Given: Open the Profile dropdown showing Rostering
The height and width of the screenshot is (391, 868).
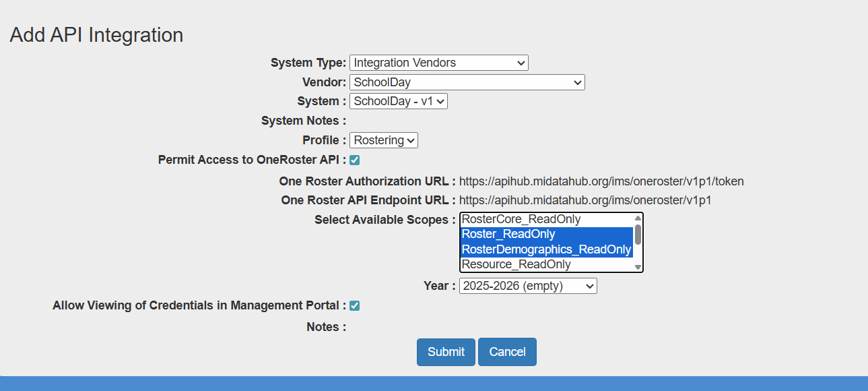Looking at the screenshot, I should click(x=383, y=140).
